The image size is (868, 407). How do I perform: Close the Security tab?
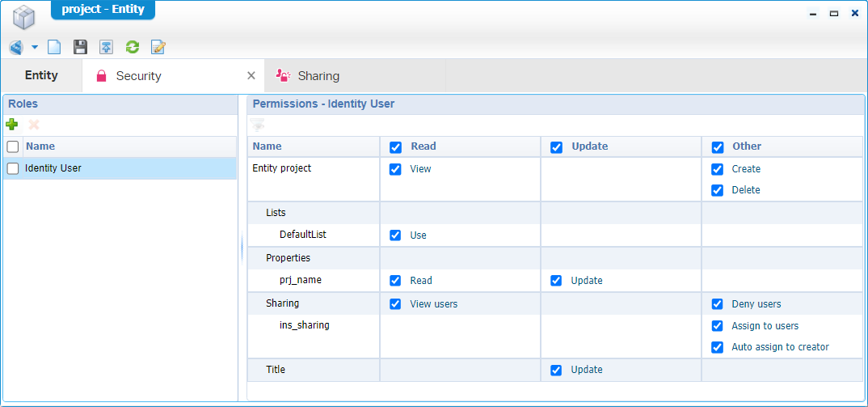tap(251, 75)
